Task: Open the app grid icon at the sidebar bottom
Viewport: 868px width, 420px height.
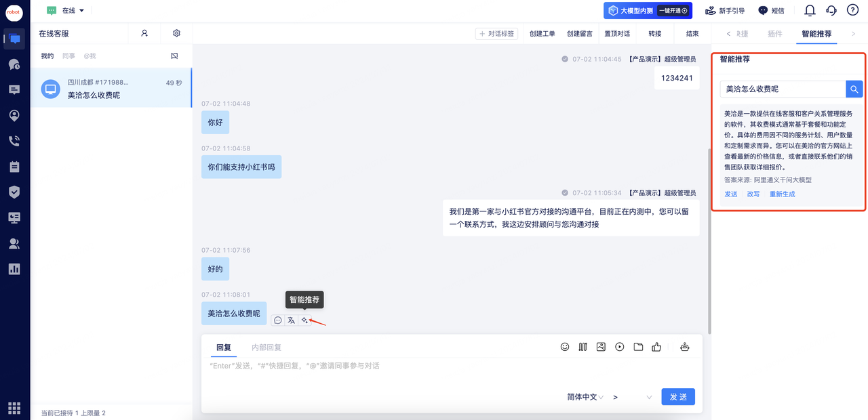Action: tap(14, 407)
